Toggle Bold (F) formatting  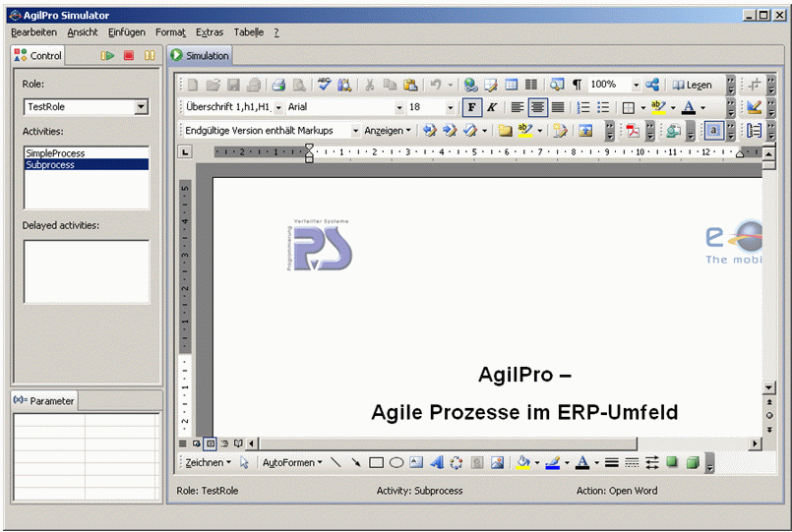tap(472, 107)
